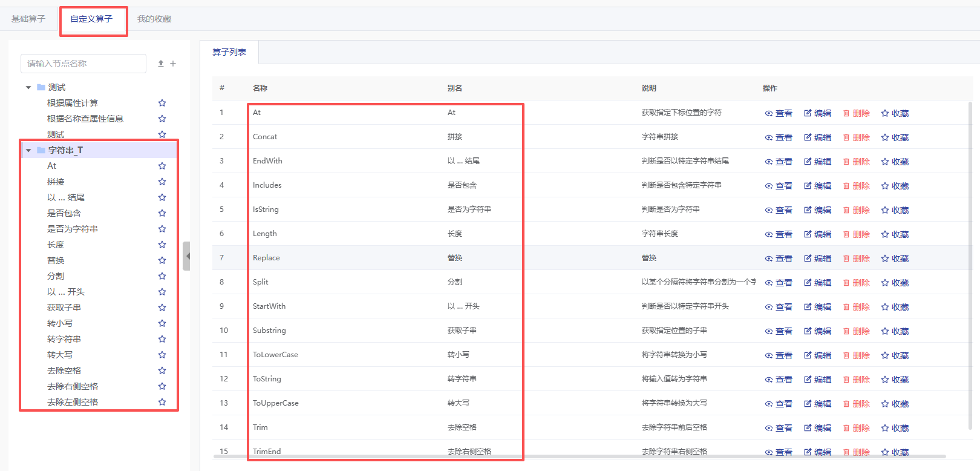The width and height of the screenshot is (980, 471).
Task: Toggle favorite star for 拼接 in tree
Action: pos(162,182)
